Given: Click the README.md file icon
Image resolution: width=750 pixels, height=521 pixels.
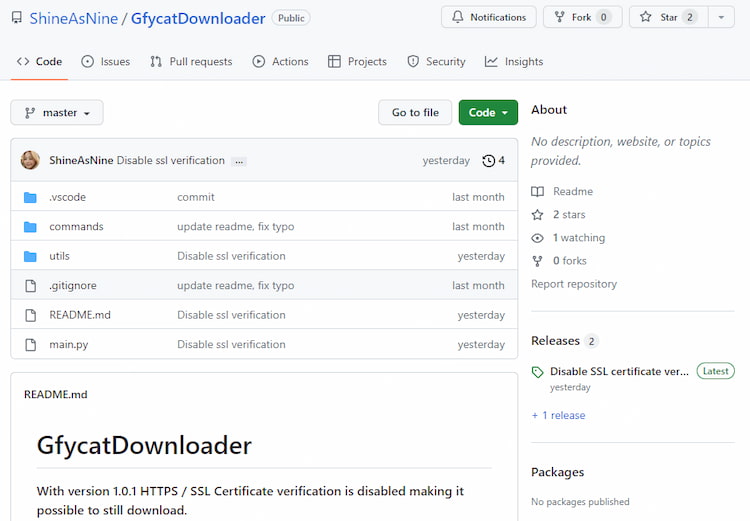Looking at the screenshot, I should click(30, 315).
